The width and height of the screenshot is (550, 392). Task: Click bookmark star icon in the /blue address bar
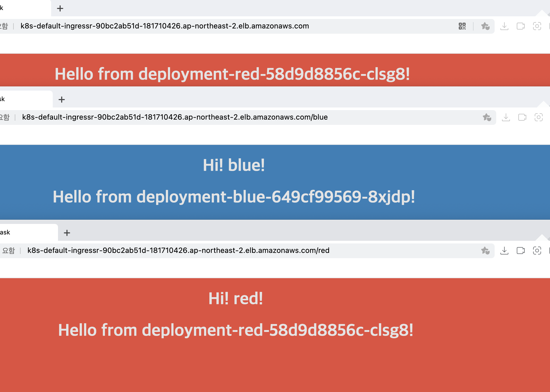[487, 117]
